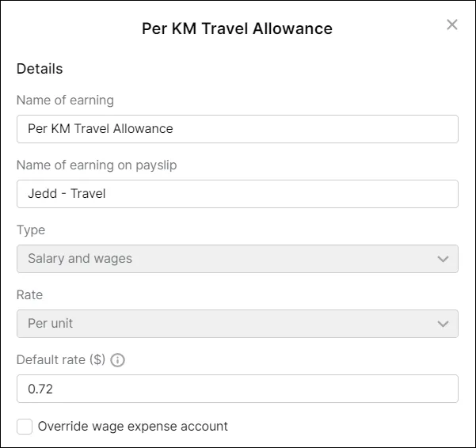Click the 'Per KM Travel Allowance' dialog title
This screenshot has width=476, height=448.
click(237, 28)
